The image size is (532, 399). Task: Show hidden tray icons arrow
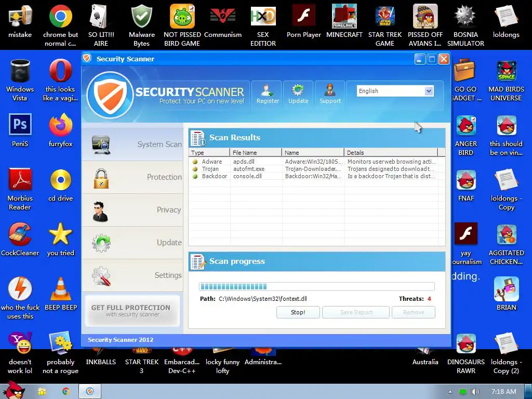tap(450, 392)
